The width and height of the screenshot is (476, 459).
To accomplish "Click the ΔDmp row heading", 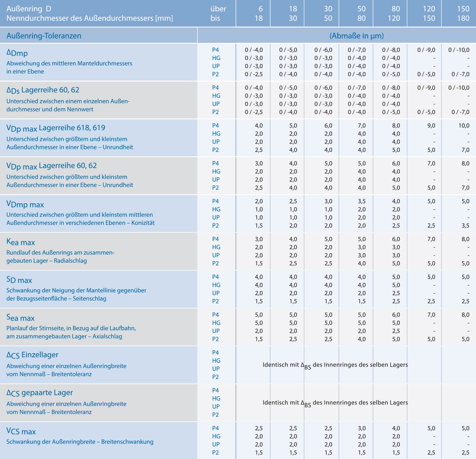I will tap(17, 53).
